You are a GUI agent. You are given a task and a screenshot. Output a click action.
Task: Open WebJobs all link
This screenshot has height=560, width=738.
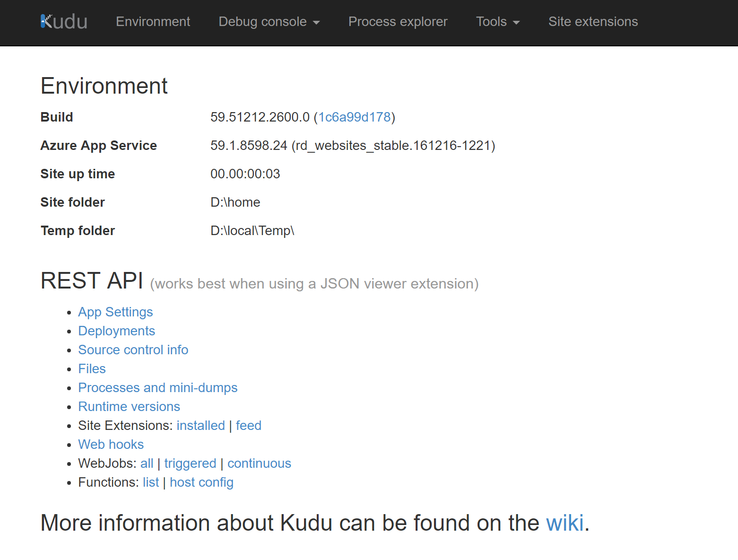pos(147,464)
